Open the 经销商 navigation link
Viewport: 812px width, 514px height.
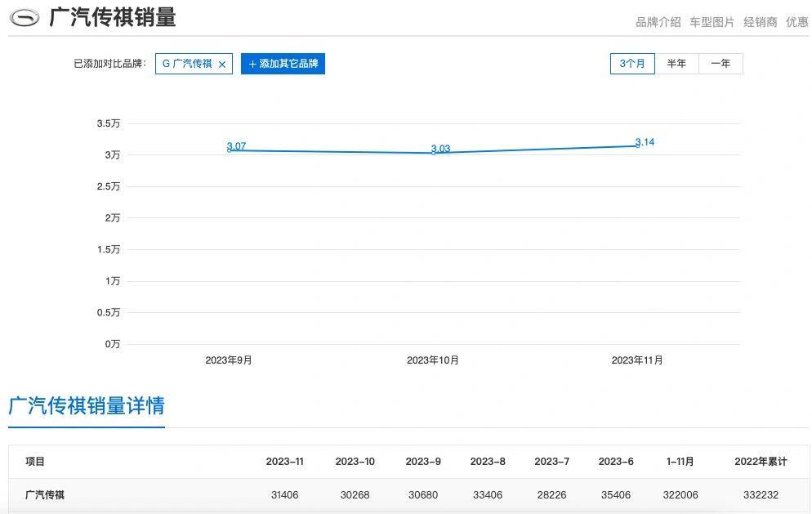coord(760,22)
